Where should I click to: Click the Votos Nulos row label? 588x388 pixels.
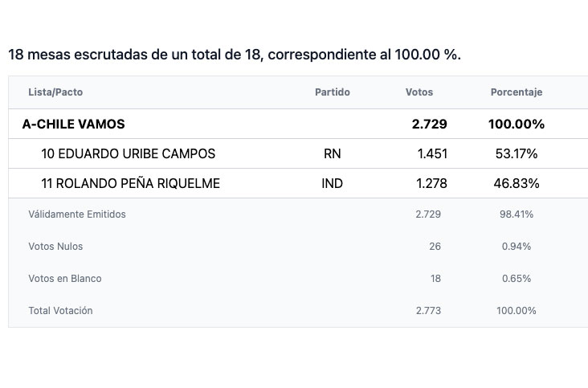pyautogui.click(x=55, y=247)
